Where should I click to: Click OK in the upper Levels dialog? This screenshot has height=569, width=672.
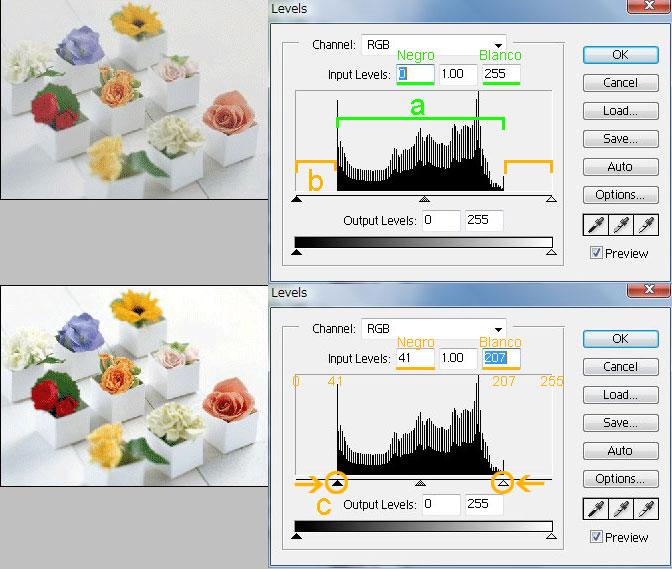coord(621,55)
